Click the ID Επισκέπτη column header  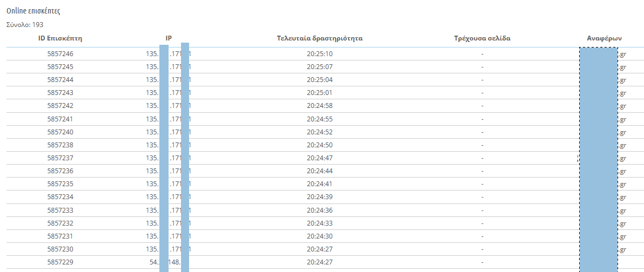point(61,39)
